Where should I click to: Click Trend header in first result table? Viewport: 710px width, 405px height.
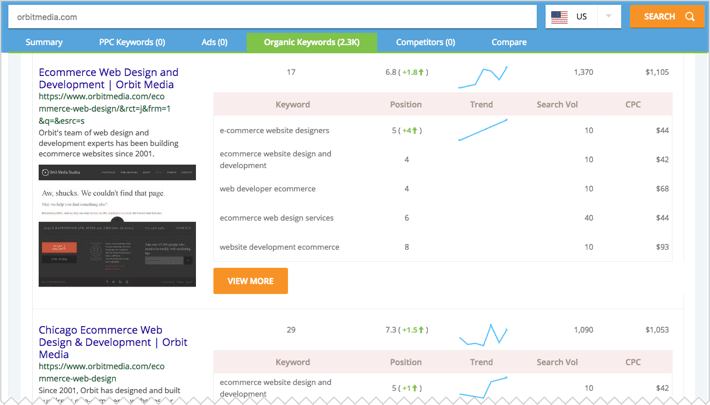tap(481, 105)
